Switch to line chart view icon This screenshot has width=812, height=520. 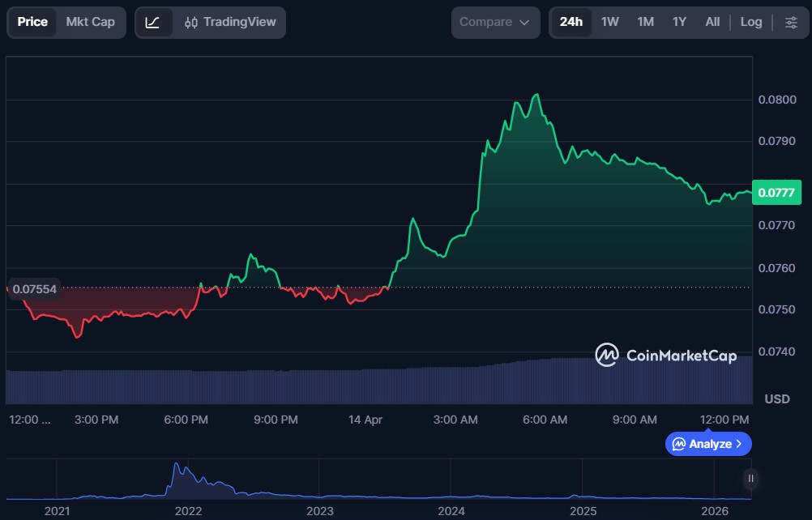[x=153, y=22]
